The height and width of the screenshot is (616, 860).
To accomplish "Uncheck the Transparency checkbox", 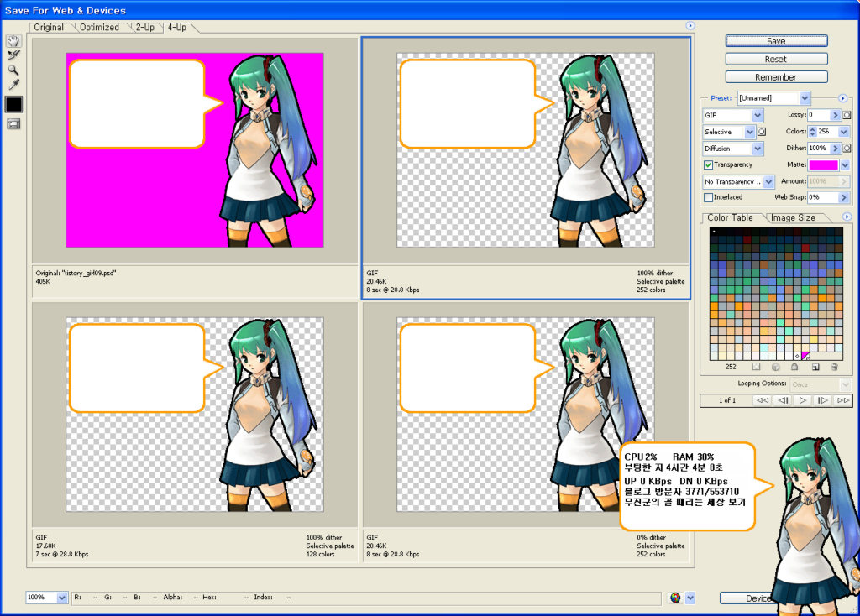I will [x=708, y=165].
